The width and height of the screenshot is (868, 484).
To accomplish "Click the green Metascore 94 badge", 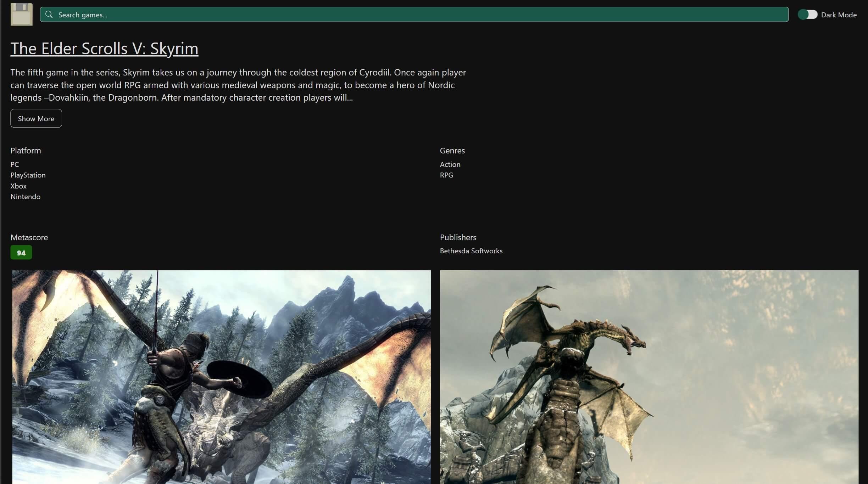I will coord(21,252).
